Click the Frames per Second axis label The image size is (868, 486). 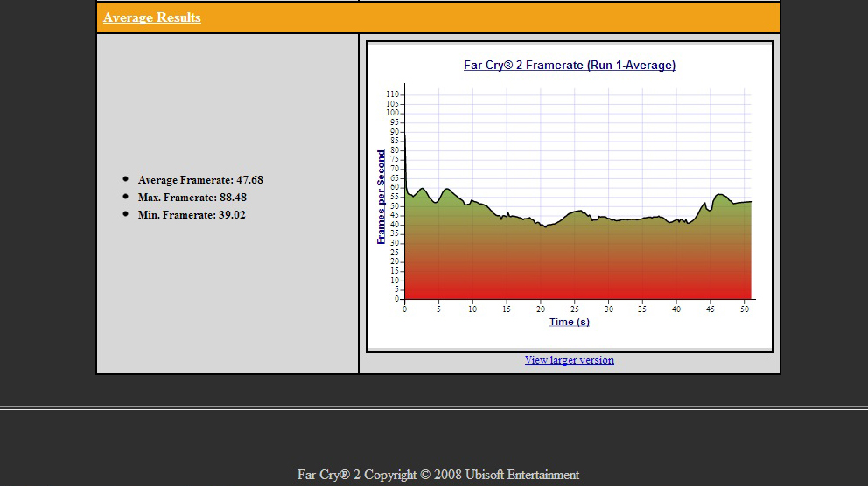[381, 197]
